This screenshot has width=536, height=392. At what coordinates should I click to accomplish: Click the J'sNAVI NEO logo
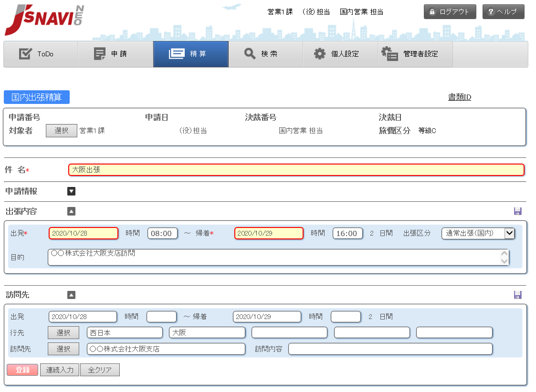44,21
